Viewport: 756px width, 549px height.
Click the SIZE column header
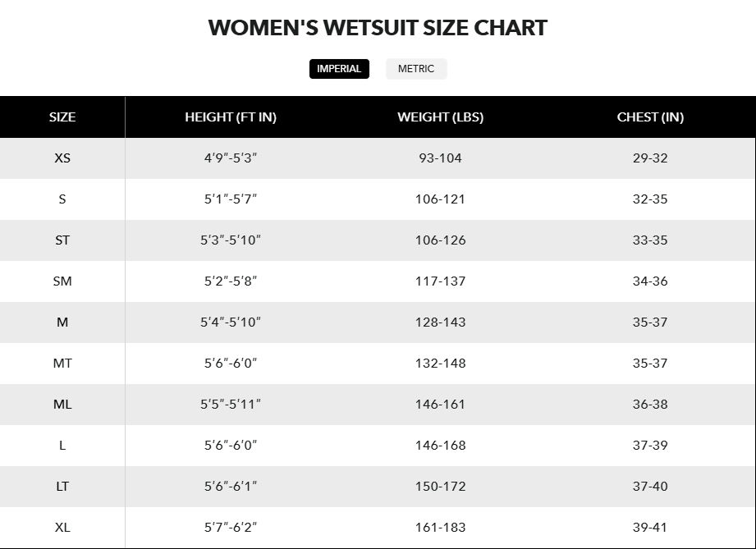pos(62,117)
